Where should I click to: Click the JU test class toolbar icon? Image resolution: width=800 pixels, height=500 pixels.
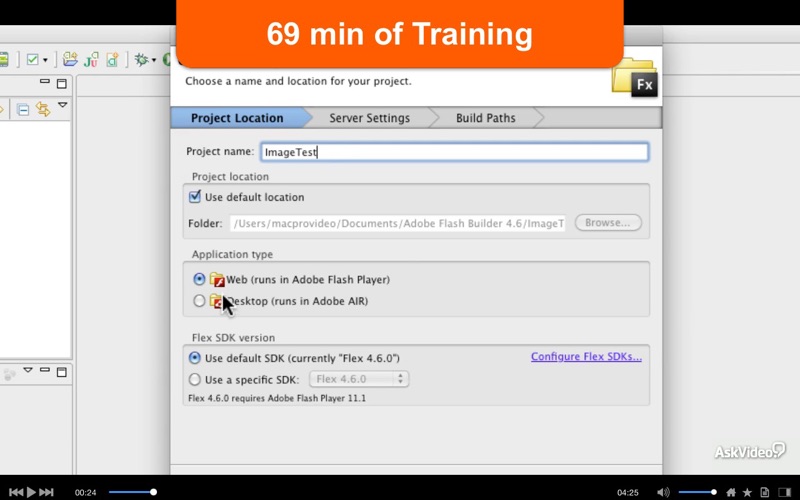tap(91, 60)
